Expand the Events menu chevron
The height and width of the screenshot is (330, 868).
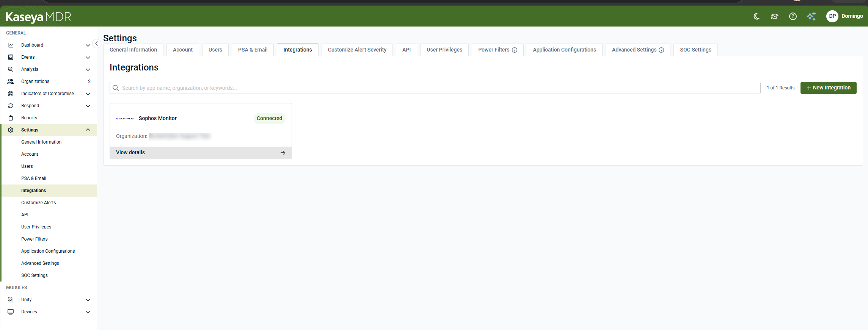(88, 57)
